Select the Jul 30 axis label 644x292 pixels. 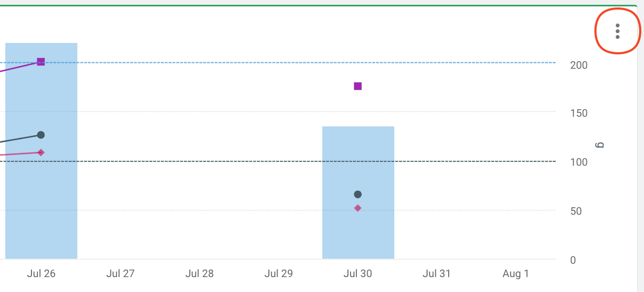tap(358, 274)
